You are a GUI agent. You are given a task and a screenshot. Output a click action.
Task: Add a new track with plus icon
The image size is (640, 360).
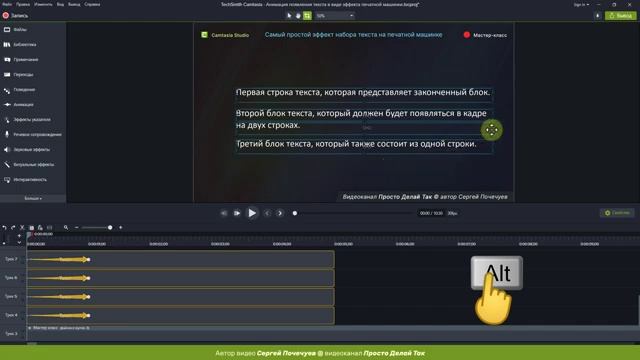coord(19,236)
